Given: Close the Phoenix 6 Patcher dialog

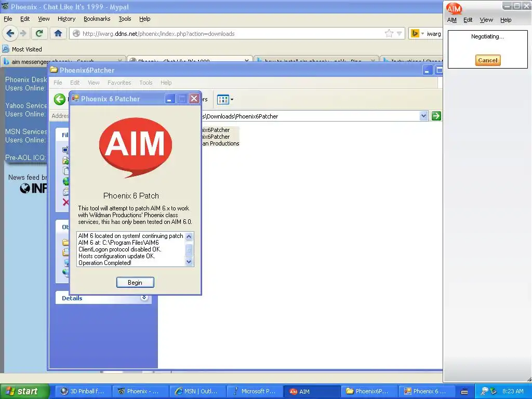Looking at the screenshot, I should click(x=194, y=99).
